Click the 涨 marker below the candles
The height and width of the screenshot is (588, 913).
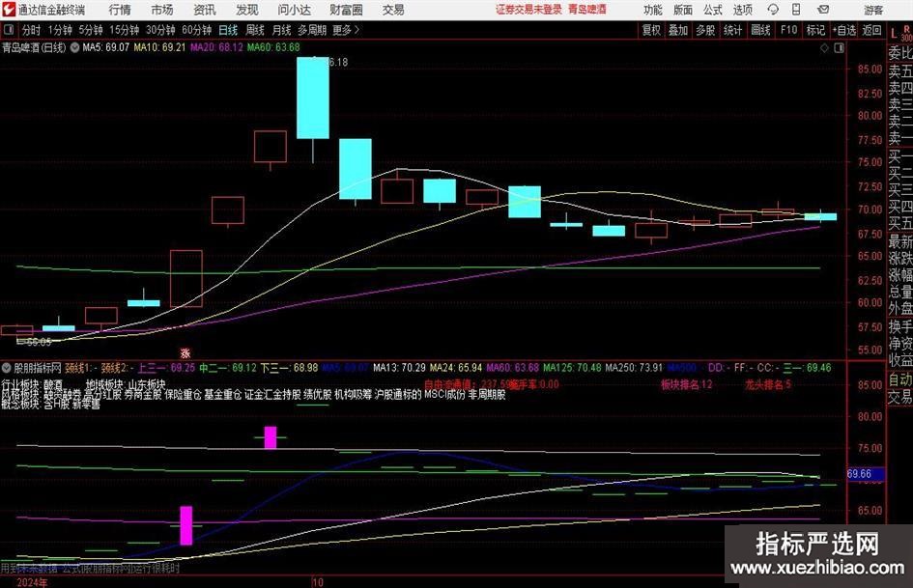point(185,353)
